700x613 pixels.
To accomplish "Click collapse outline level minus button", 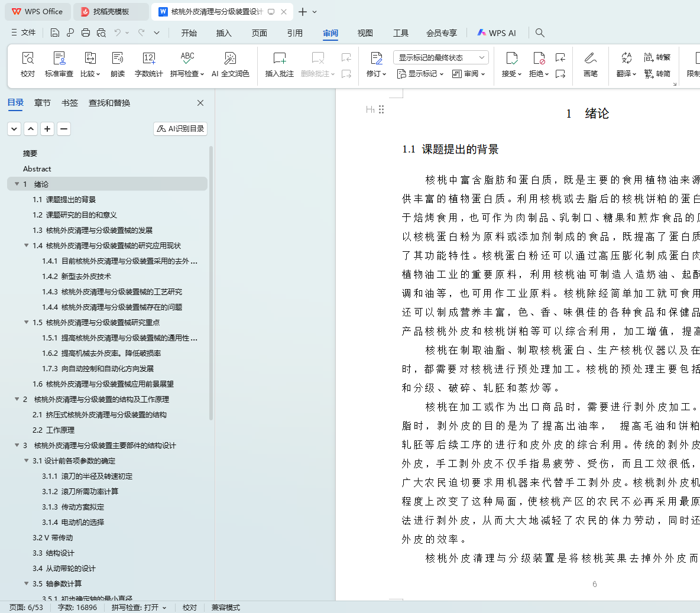I will click(x=64, y=129).
